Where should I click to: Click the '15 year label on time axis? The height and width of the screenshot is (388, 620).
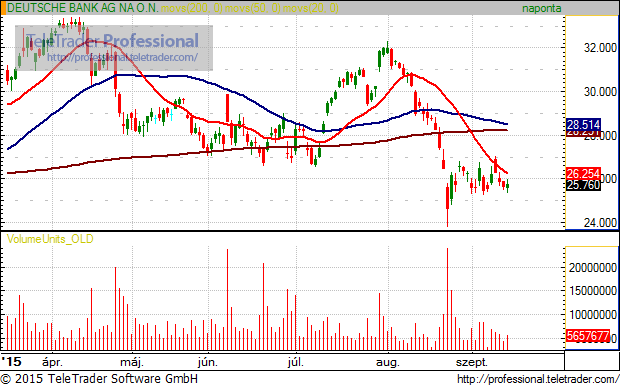click(11, 362)
